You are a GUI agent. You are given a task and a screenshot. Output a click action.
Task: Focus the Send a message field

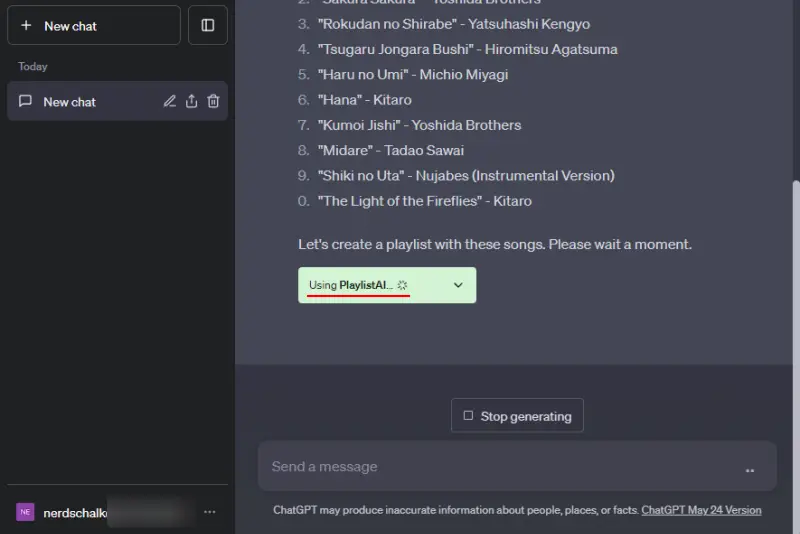pos(500,467)
